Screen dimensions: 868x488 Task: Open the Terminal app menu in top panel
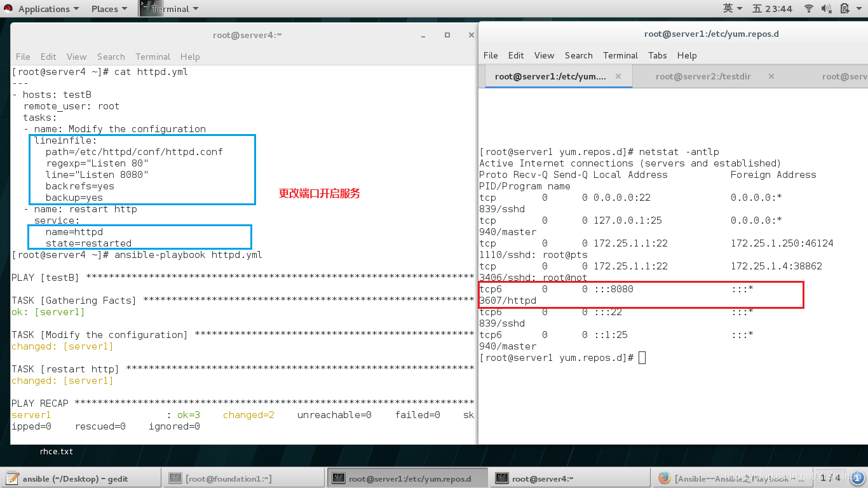[170, 9]
